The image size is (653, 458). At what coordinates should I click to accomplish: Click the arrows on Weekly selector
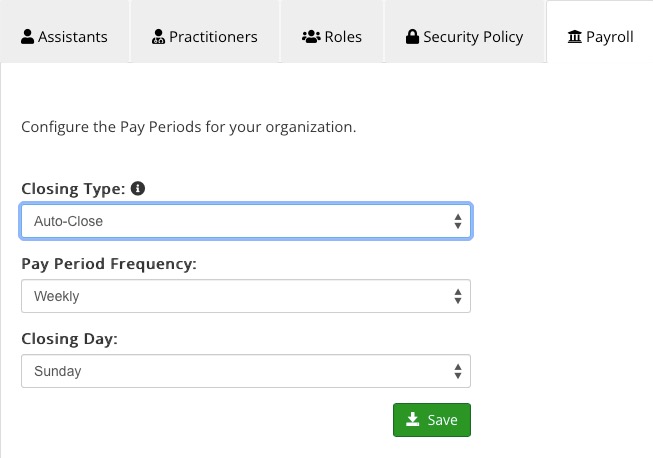click(458, 296)
